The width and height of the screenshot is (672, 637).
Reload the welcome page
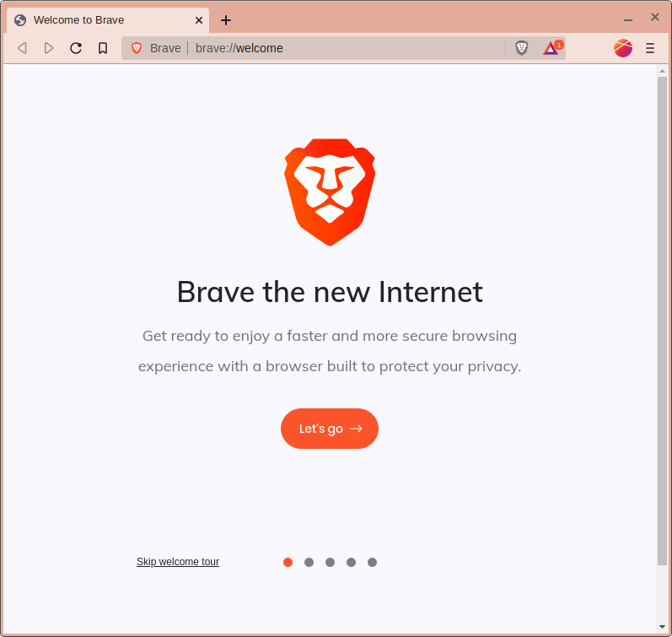tap(76, 48)
